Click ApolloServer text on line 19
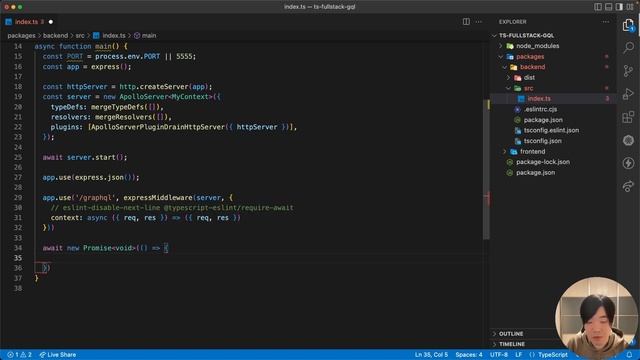640x360 pixels. pos(143,97)
